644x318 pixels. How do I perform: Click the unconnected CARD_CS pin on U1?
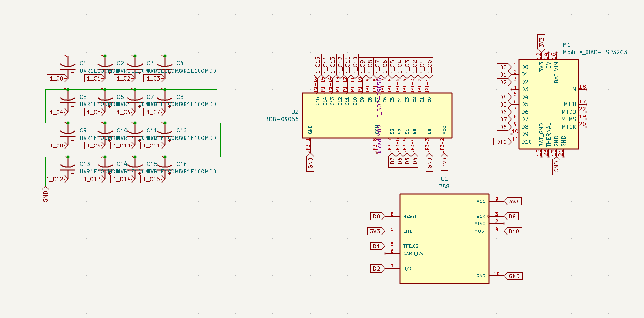click(x=392, y=253)
